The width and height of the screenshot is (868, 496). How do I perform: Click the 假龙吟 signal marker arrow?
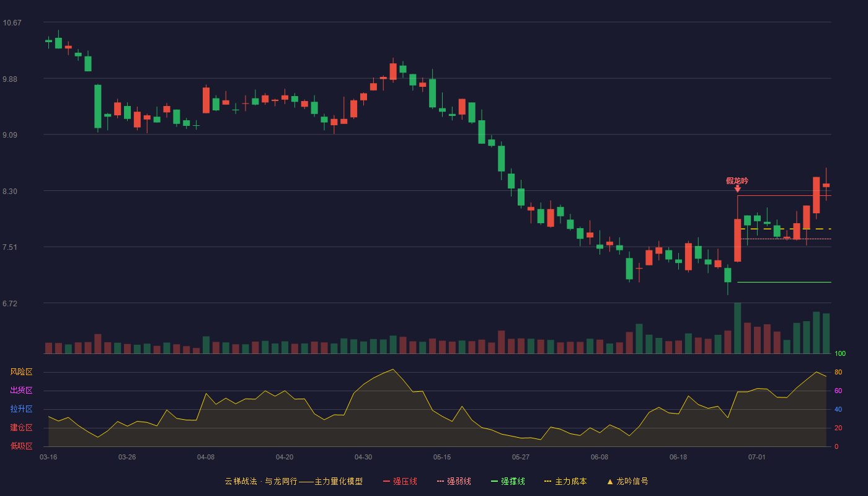[x=738, y=188]
